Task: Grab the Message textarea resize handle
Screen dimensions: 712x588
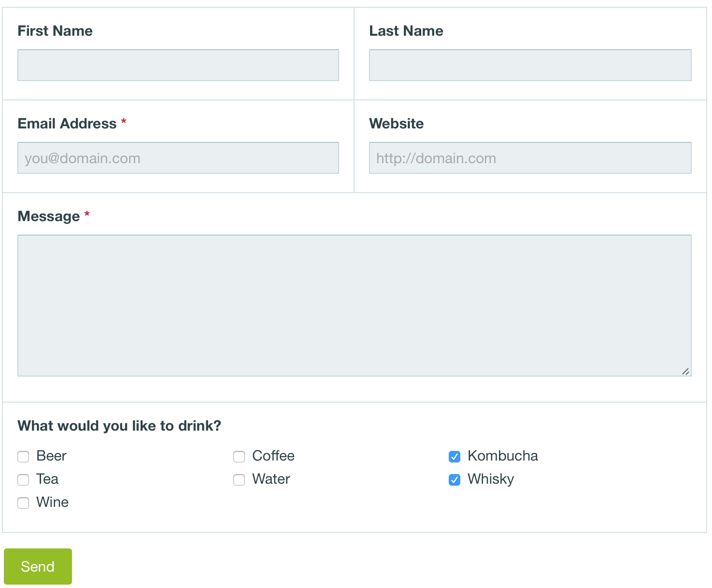Action: coord(685,371)
